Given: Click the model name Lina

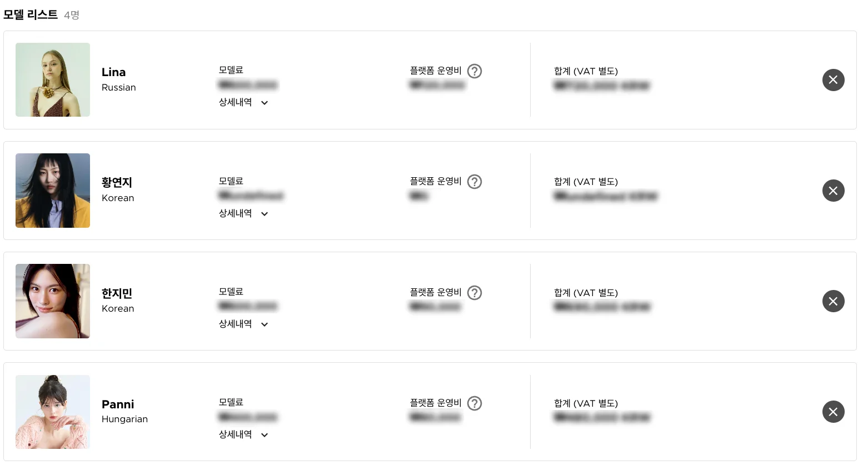Looking at the screenshot, I should point(114,72).
